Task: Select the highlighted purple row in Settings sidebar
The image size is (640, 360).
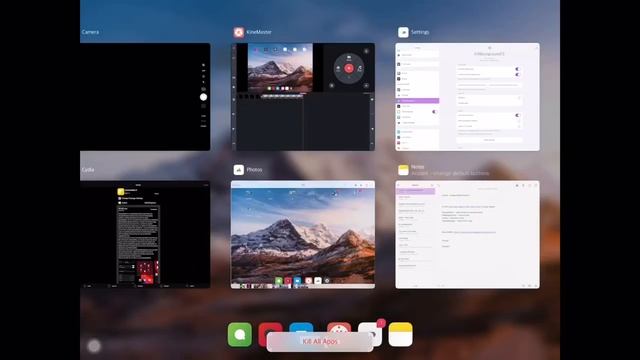Action: (x=417, y=100)
